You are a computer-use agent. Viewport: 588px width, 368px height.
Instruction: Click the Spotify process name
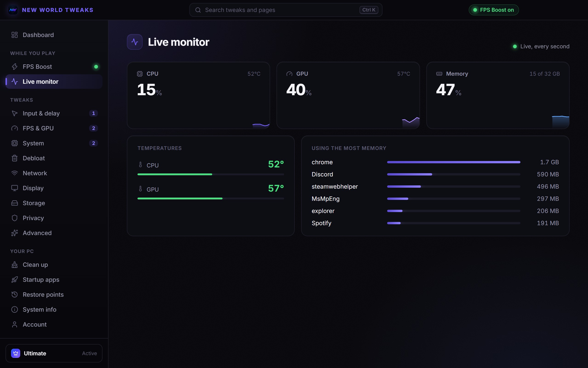[x=322, y=223]
